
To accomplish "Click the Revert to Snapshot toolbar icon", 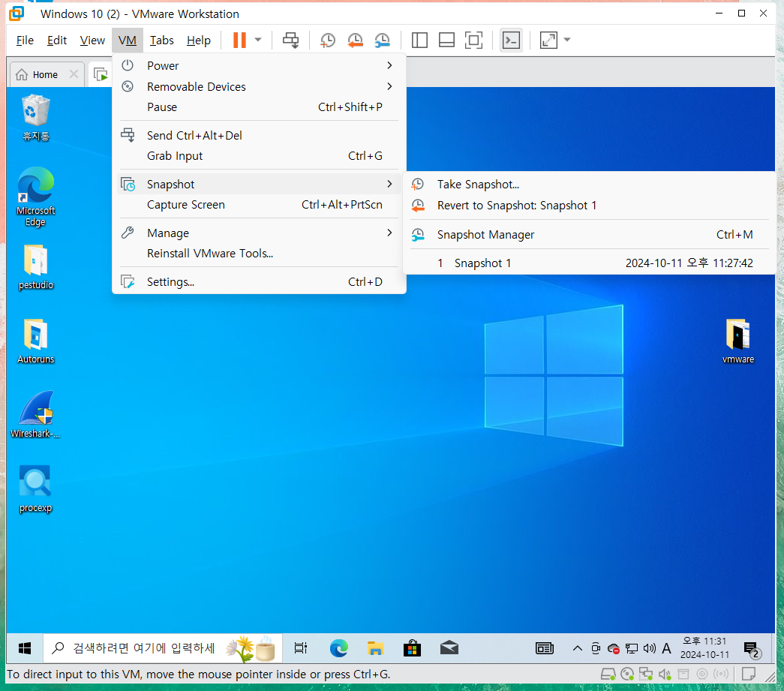I will click(x=355, y=40).
